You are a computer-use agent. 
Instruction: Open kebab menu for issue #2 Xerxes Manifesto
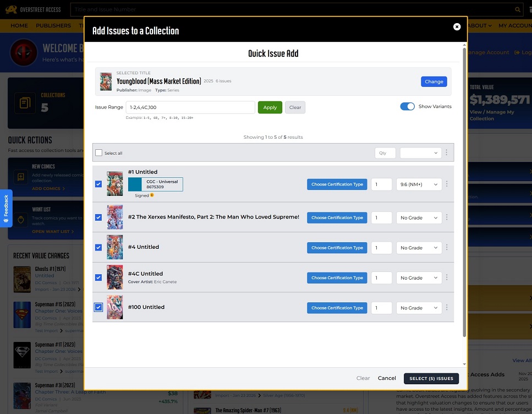(447, 217)
